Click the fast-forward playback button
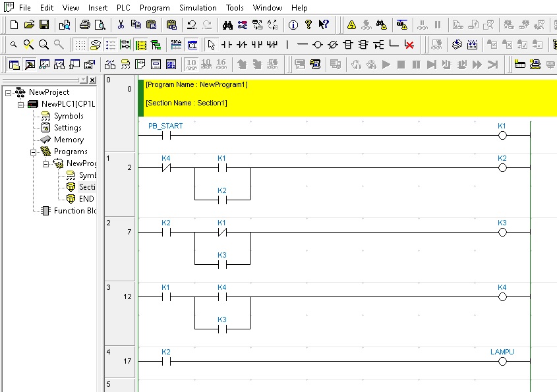Screen dimensions: 557x392 pyautogui.click(x=477, y=65)
